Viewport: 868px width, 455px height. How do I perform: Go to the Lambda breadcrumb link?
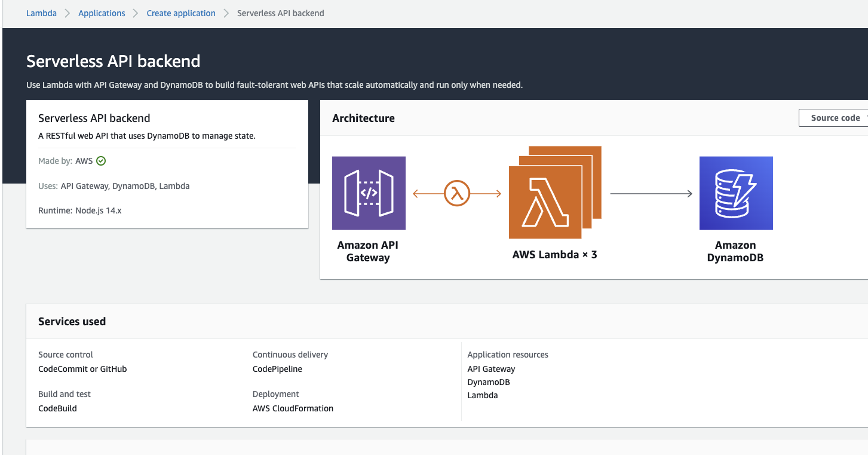(x=41, y=13)
